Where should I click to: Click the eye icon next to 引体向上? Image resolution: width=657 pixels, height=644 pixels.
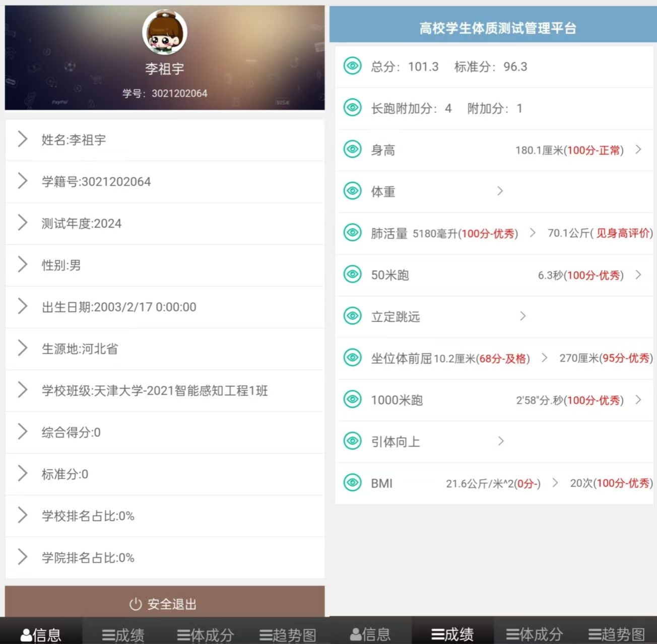point(353,442)
